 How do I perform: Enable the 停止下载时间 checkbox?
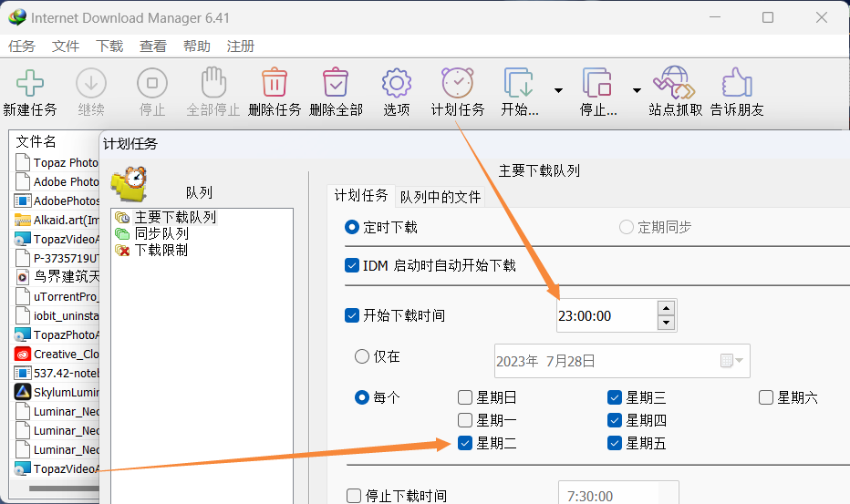tap(354, 496)
